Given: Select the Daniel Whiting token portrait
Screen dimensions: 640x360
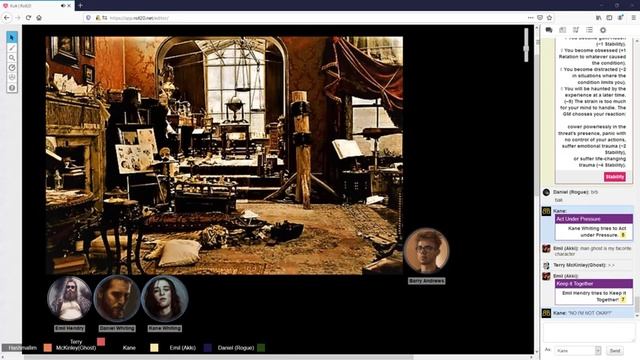Looking at the screenshot, I should [x=117, y=298].
